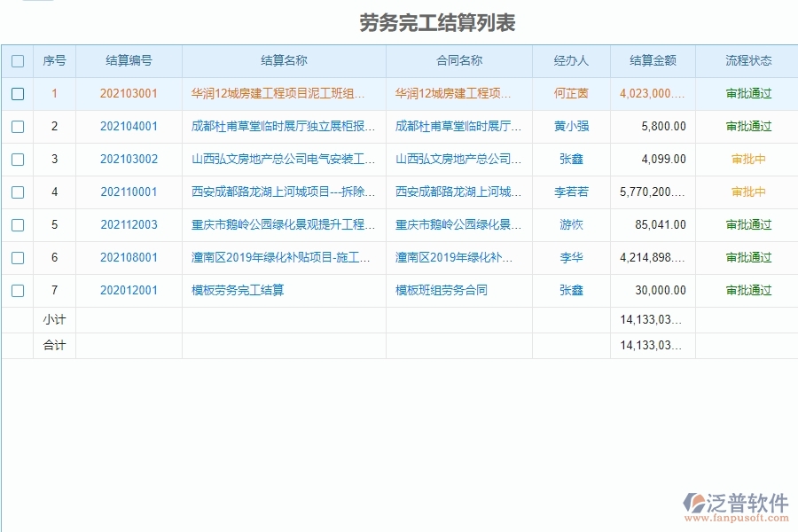798x532 pixels.
Task: Sort by 结算金额 column header
Action: pyautogui.click(x=653, y=60)
